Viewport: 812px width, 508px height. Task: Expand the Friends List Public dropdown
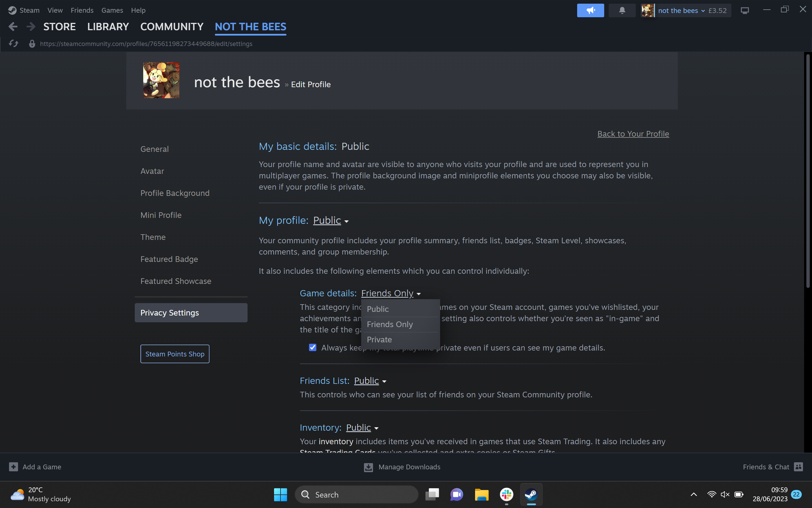[370, 381]
